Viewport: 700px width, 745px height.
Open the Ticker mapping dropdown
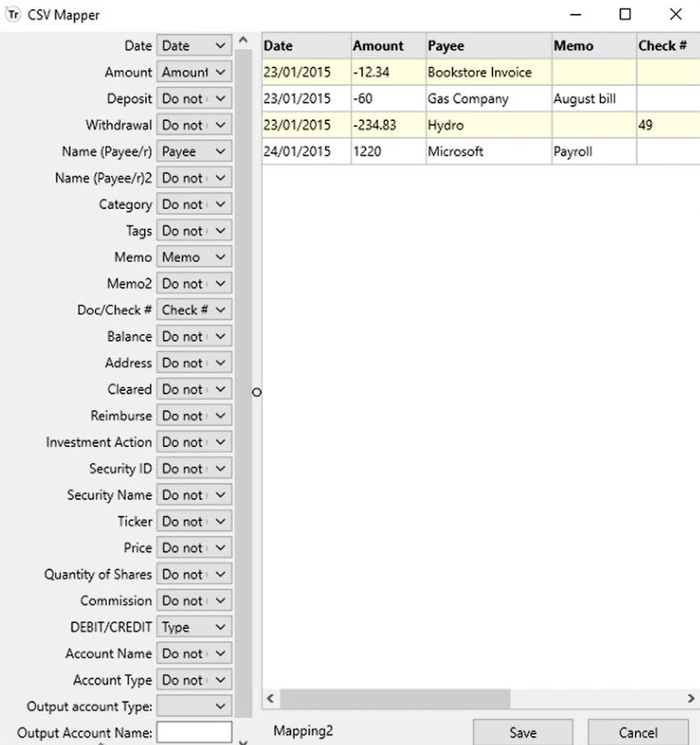click(x=194, y=521)
